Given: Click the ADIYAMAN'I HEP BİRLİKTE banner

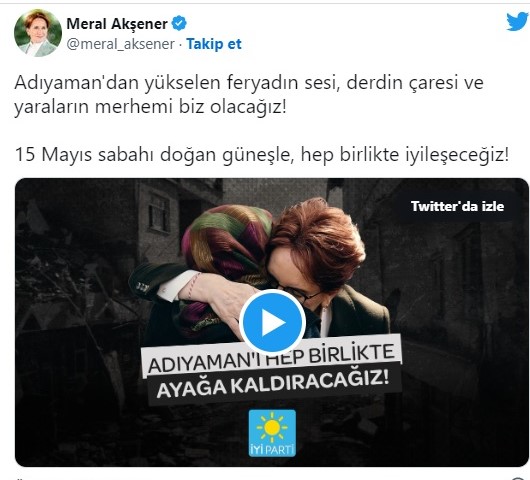Looking at the screenshot, I should (x=271, y=358).
